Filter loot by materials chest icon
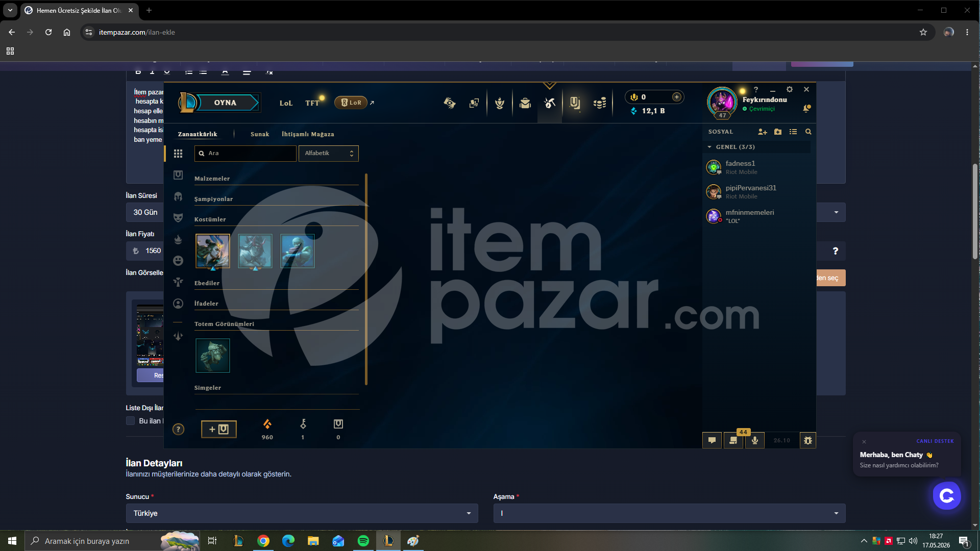The image size is (980, 551). (178, 175)
